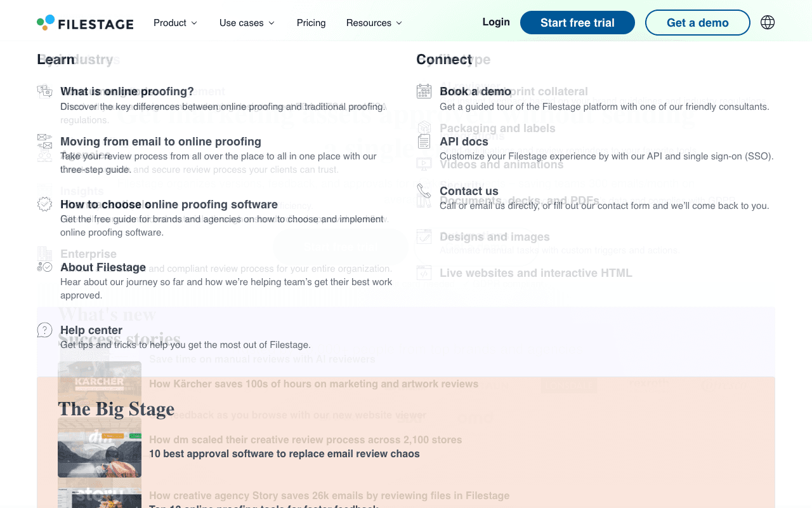
Task: Click the envelope icon beside Moving from email
Action: pyautogui.click(x=44, y=142)
